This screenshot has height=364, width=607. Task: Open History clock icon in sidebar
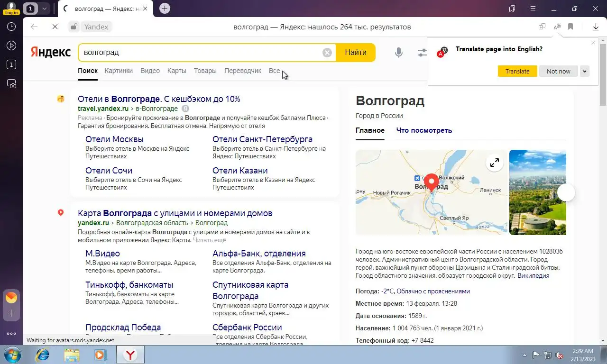point(11,27)
